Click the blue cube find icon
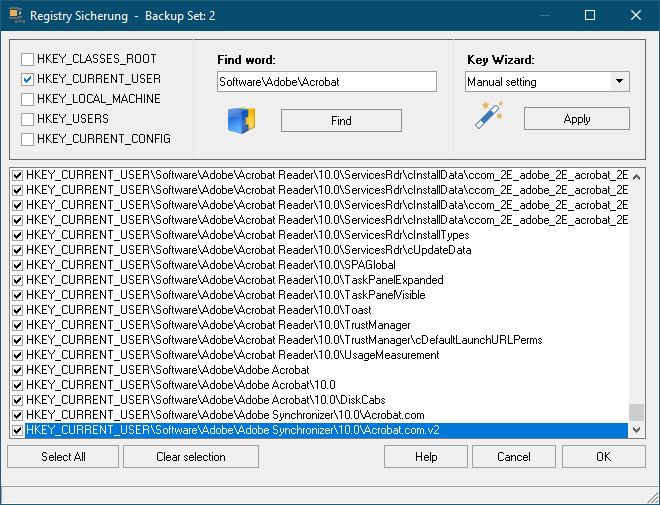Screen dimensions: 660x505 (242, 121)
